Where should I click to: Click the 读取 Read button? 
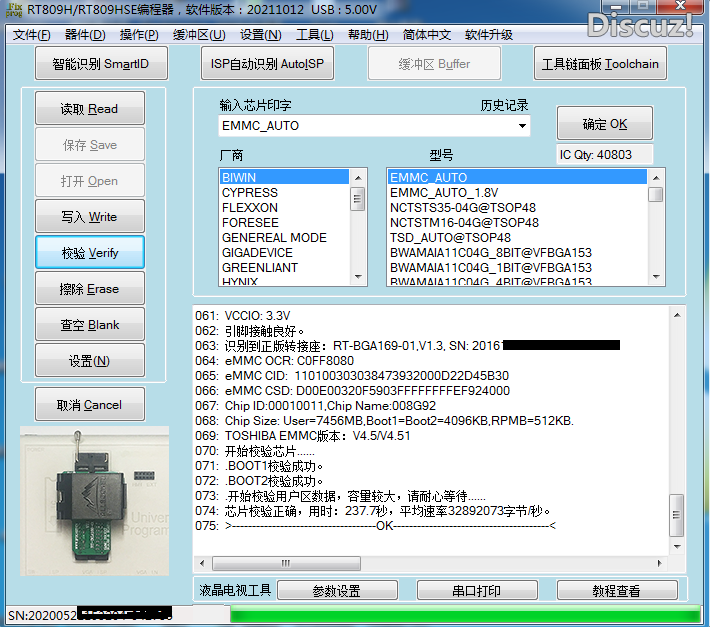click(x=90, y=108)
